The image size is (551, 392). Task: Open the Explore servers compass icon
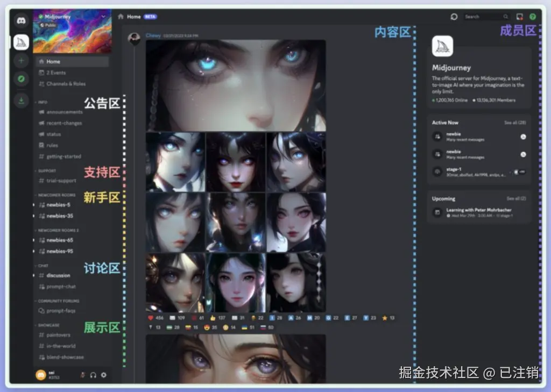(x=21, y=79)
